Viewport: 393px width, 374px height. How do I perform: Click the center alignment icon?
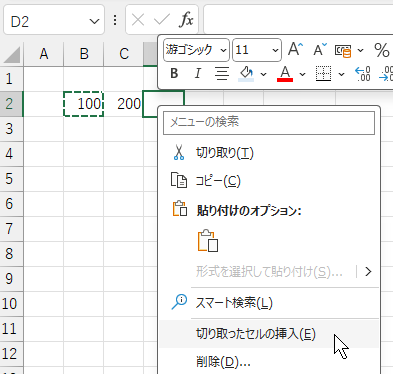222,73
